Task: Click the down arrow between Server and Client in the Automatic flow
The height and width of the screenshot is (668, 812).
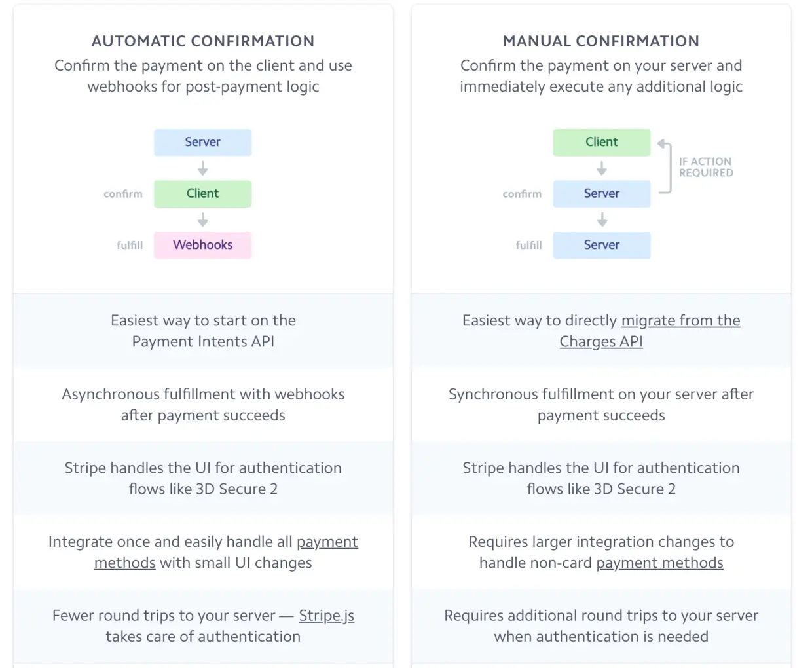Action: click(x=203, y=168)
